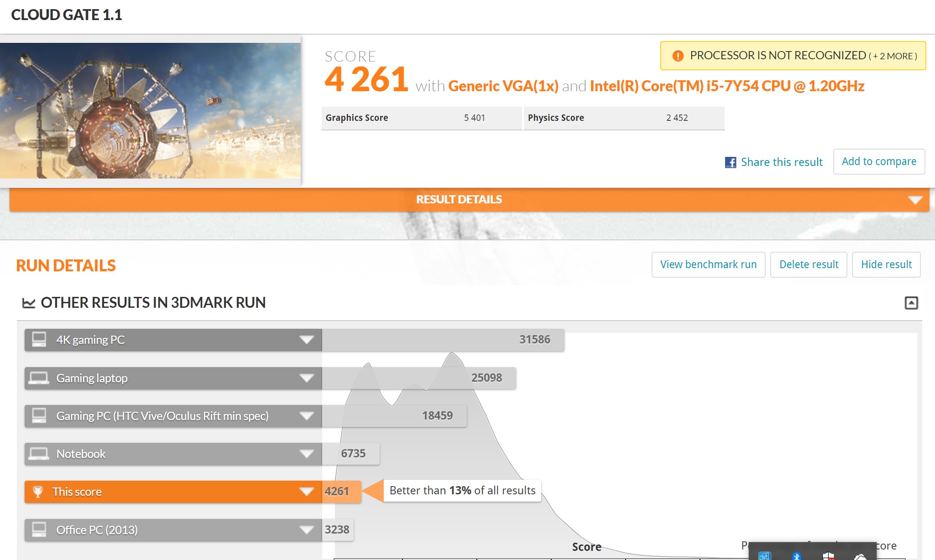Click the Physics Score label
The height and width of the screenshot is (560, 935).
[x=556, y=118]
